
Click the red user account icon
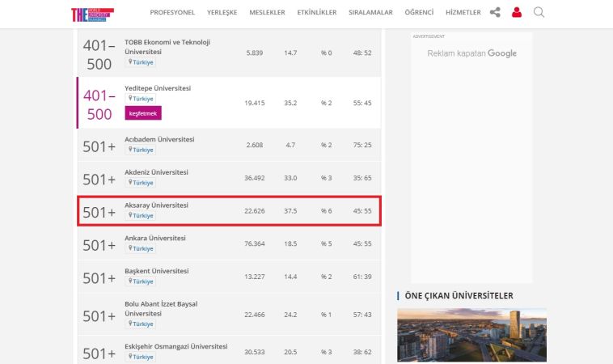pos(517,12)
